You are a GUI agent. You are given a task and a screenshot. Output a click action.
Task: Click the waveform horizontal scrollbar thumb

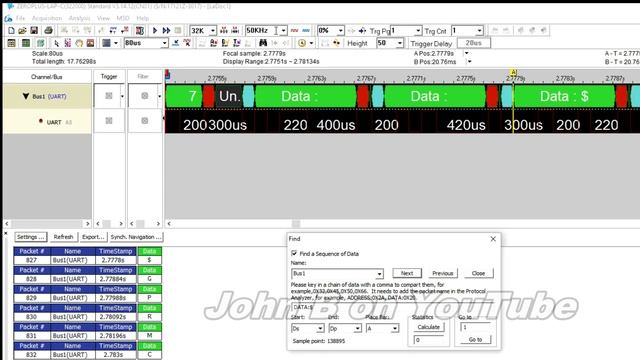coord(296,224)
